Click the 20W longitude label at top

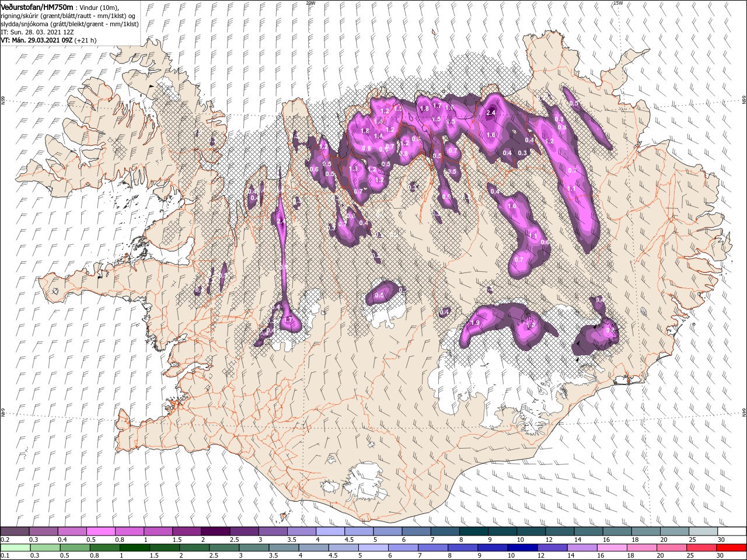click(x=310, y=3)
